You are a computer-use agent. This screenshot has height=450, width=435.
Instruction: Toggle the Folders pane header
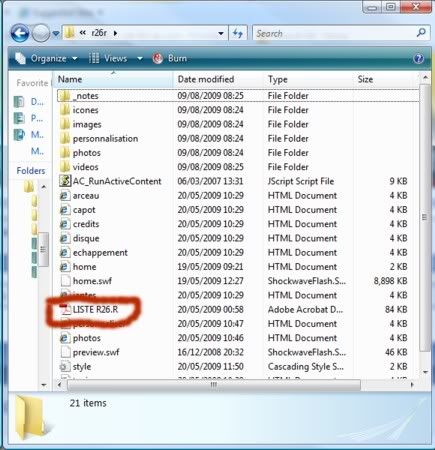coord(31,171)
